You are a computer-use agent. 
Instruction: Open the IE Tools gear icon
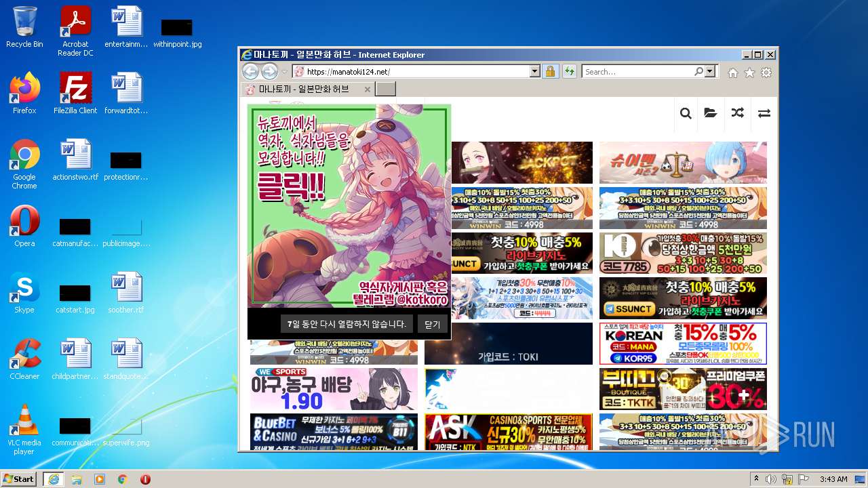pos(766,73)
